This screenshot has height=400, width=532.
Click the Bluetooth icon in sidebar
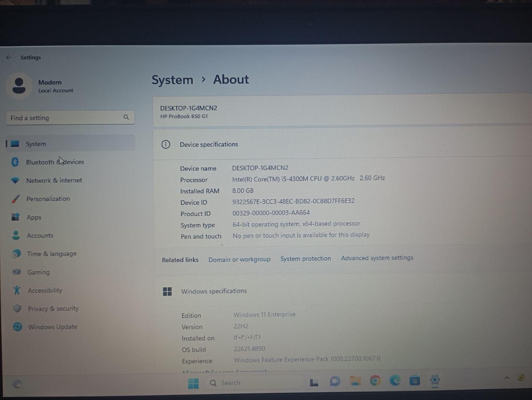[x=15, y=162]
